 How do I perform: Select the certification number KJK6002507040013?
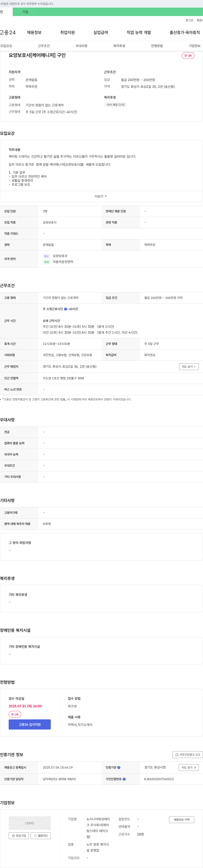coord(159,779)
